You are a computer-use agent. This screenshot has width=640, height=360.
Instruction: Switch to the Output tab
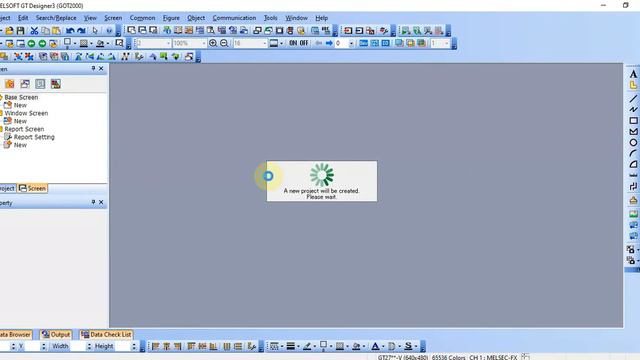point(56,334)
